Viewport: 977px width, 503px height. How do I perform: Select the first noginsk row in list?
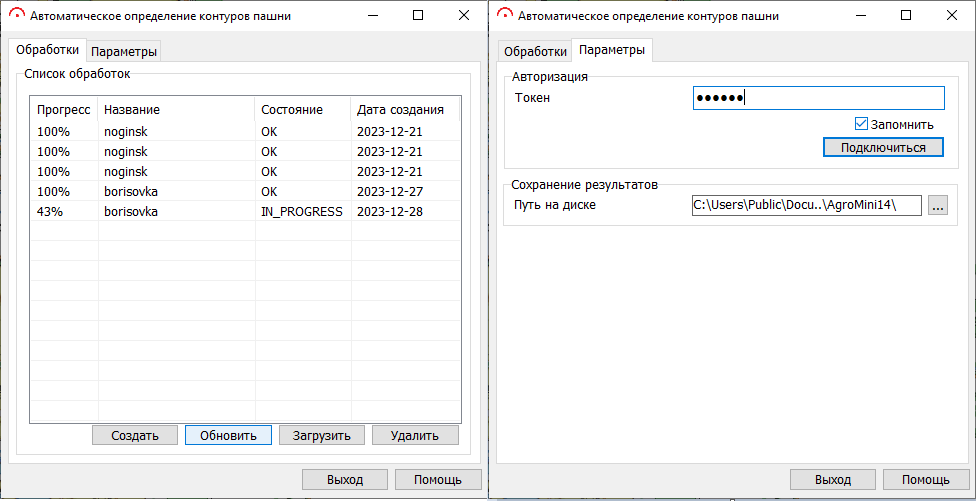pos(245,131)
